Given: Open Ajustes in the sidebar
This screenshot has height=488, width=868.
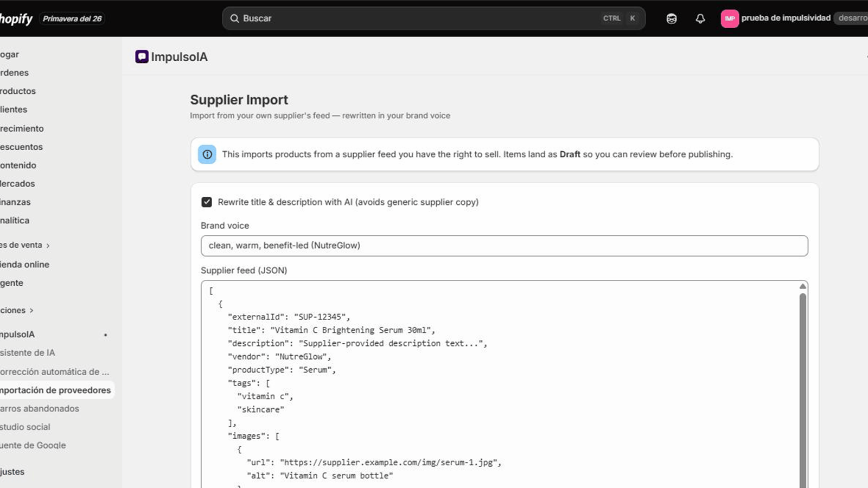Looking at the screenshot, I should pos(12,472).
